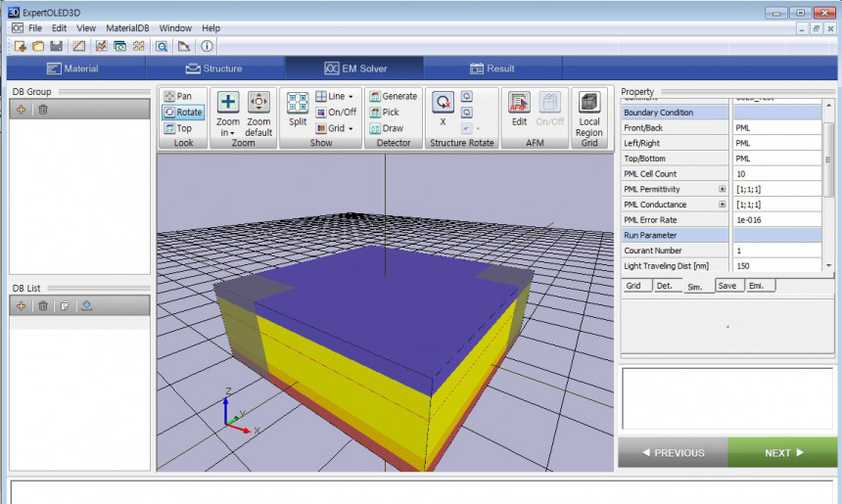Open the View menu
The height and width of the screenshot is (504, 842).
point(86,28)
